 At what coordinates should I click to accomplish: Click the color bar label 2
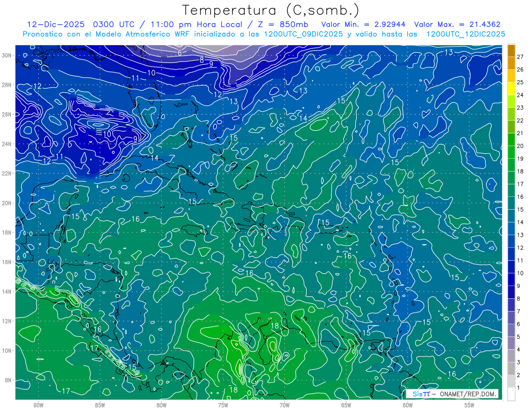519,375
